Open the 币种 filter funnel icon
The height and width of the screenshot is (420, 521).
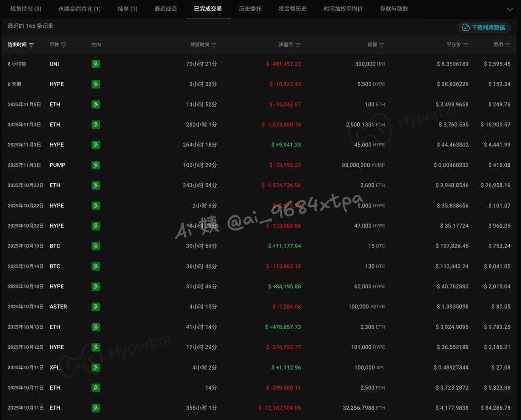pyautogui.click(x=64, y=45)
